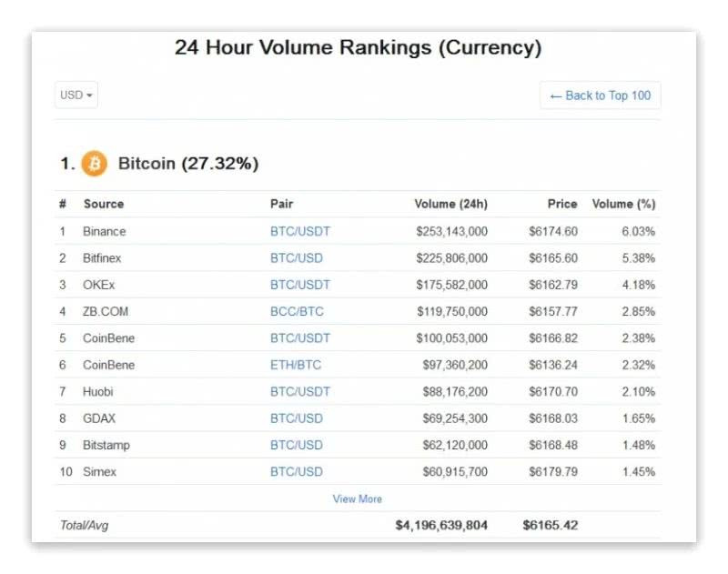This screenshot has height=574, width=728.
Task: Select the ZB.COM source name
Action: click(x=106, y=311)
